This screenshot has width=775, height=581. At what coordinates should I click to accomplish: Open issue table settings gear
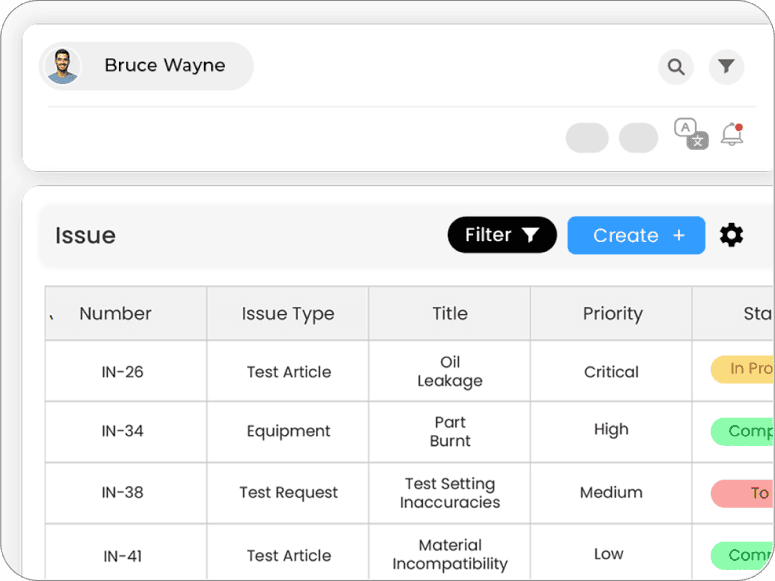click(731, 235)
